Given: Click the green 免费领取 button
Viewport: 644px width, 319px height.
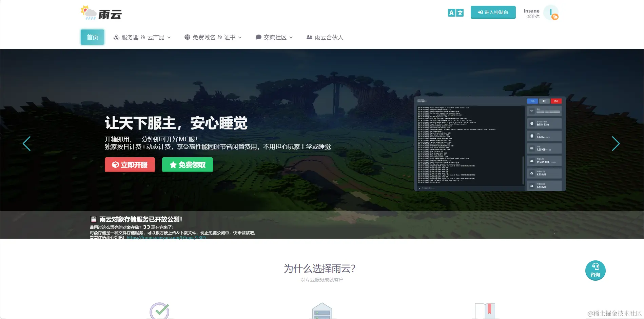Looking at the screenshot, I should 188,165.
